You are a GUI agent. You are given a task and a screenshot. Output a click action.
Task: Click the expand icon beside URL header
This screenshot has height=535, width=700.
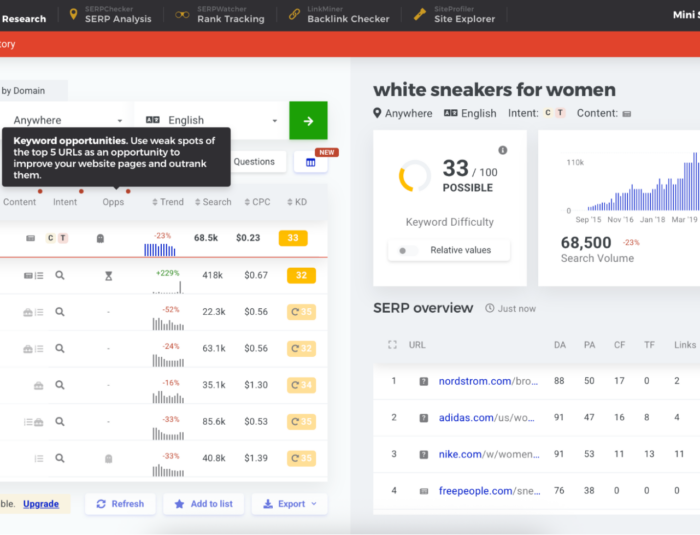click(x=392, y=345)
